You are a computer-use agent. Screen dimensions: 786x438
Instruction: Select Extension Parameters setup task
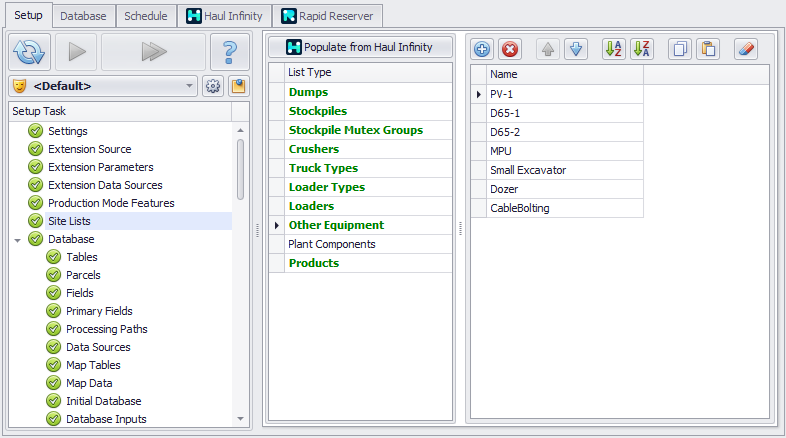101,167
